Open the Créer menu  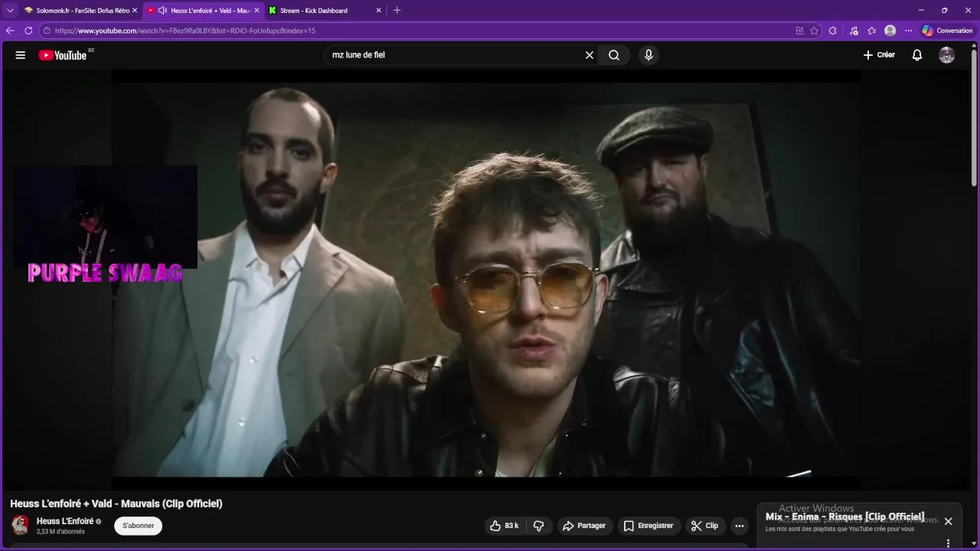[879, 55]
